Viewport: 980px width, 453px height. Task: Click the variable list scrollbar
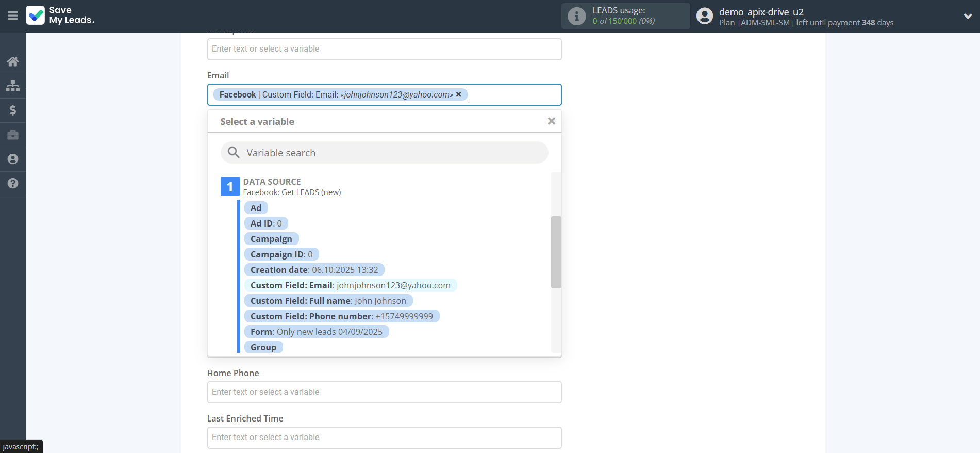pyautogui.click(x=556, y=252)
